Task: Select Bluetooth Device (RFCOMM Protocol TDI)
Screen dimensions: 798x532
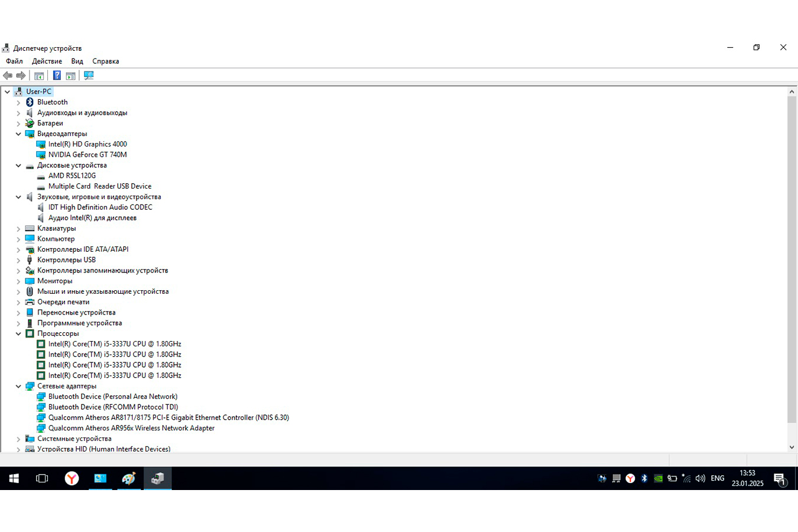Action: click(113, 407)
